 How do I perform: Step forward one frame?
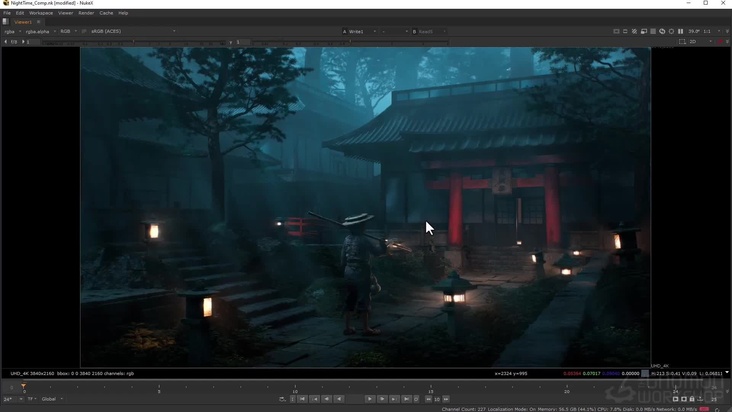pos(382,399)
